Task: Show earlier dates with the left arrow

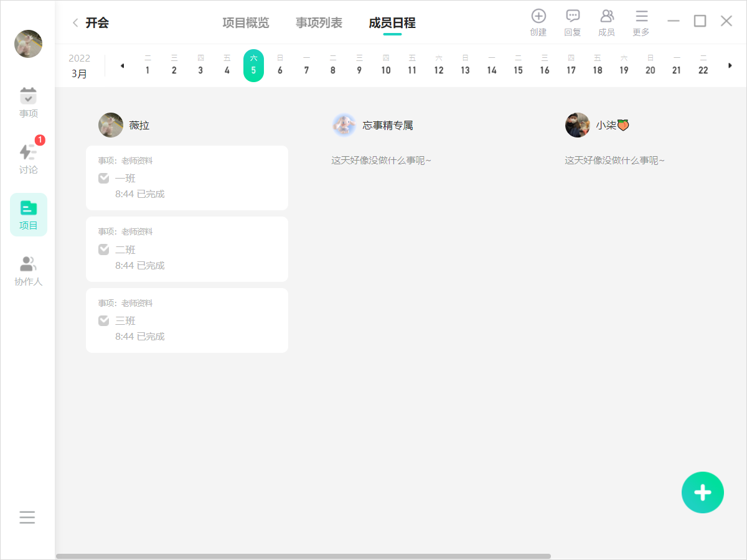Action: point(122,65)
